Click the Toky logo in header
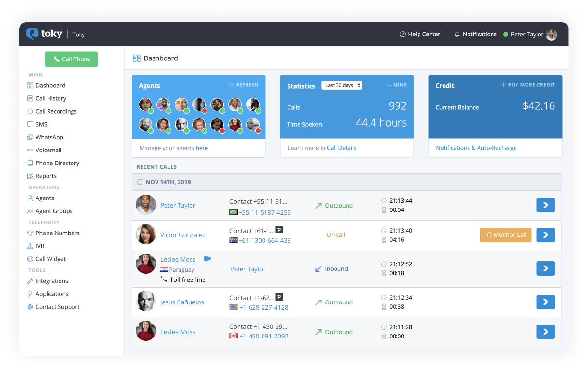Image resolution: width=588 pixels, height=372 pixels. pos(45,34)
